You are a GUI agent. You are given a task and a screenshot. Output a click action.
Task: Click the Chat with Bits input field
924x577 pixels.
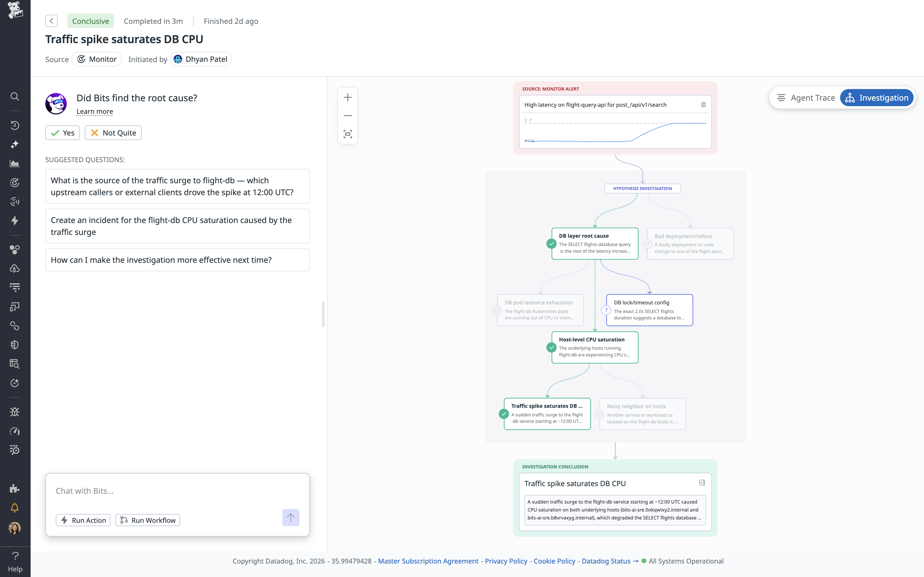click(177, 491)
